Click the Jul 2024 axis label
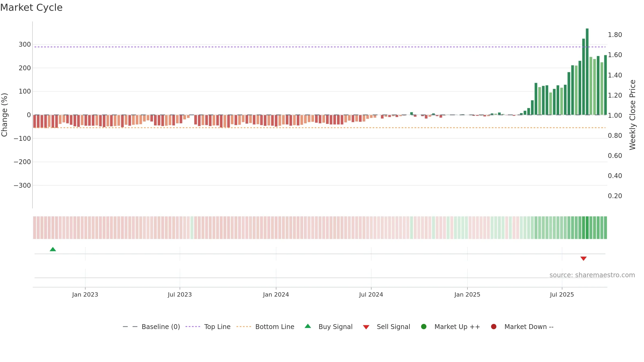 click(x=371, y=294)
